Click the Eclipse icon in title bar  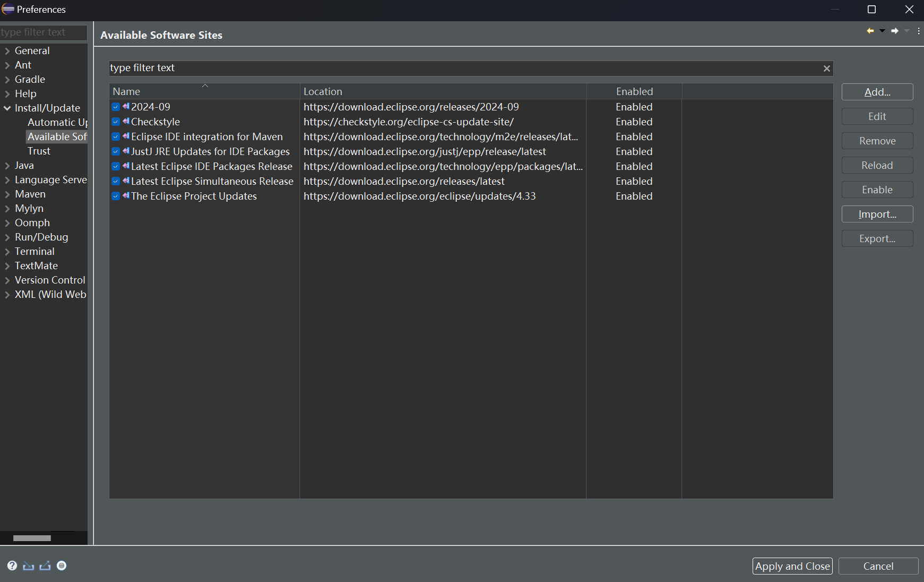[8, 9]
